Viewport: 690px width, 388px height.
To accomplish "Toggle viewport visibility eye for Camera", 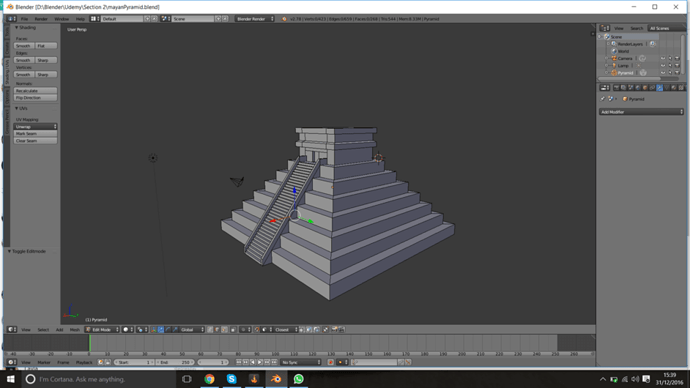I will point(663,59).
